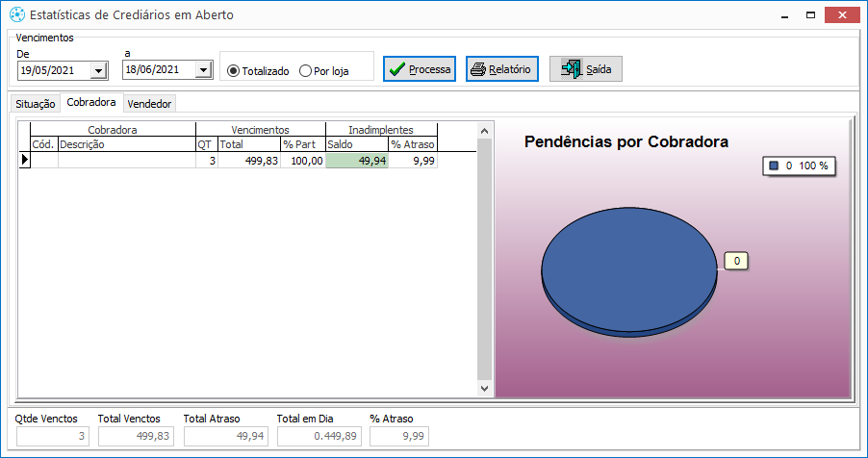Screen dimensions: 868x458
Task: Click scroll down arrow of the grid
Action: (x=484, y=388)
